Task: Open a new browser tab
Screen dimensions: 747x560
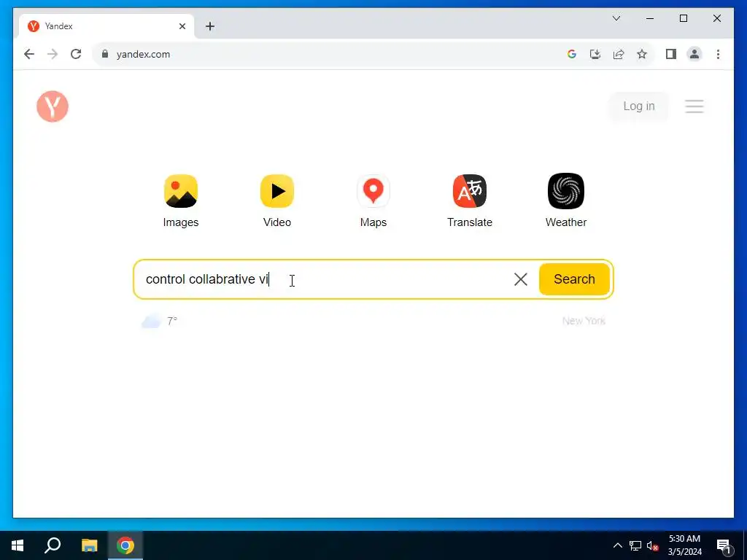Action: pyautogui.click(x=210, y=26)
